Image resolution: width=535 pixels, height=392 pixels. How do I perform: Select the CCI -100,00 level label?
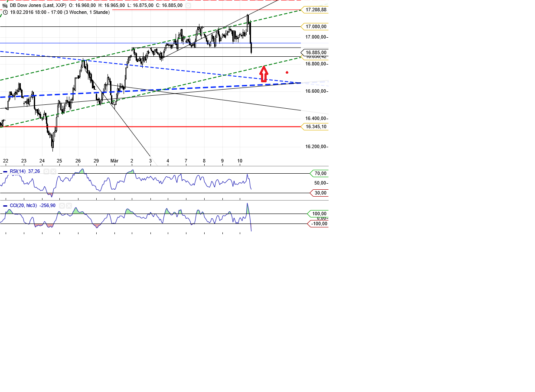click(x=318, y=224)
